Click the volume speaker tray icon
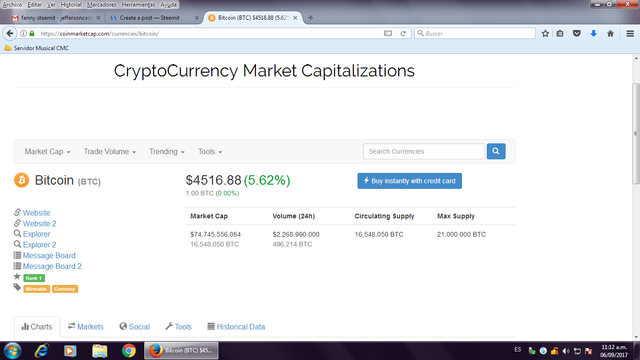 (x=566, y=351)
